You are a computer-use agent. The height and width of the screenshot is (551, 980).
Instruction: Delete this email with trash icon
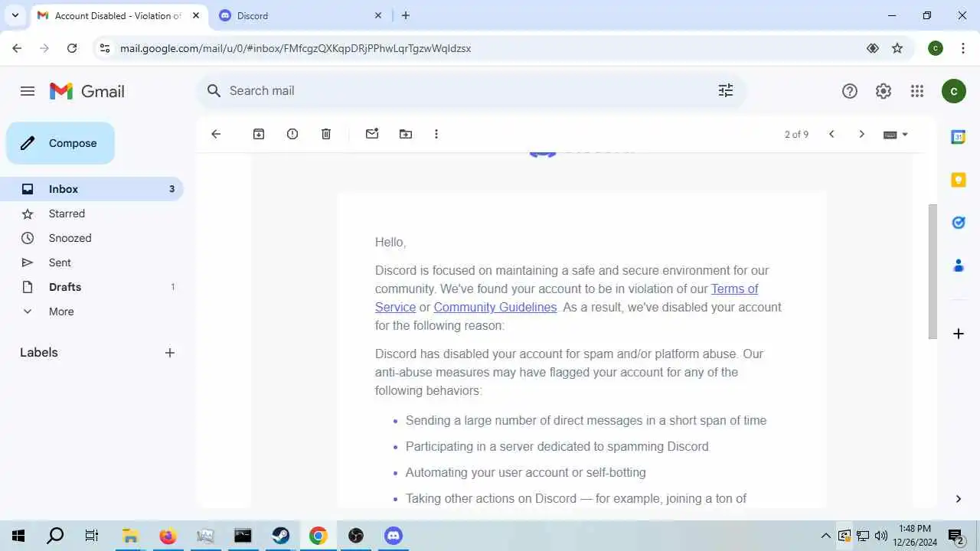[326, 134]
